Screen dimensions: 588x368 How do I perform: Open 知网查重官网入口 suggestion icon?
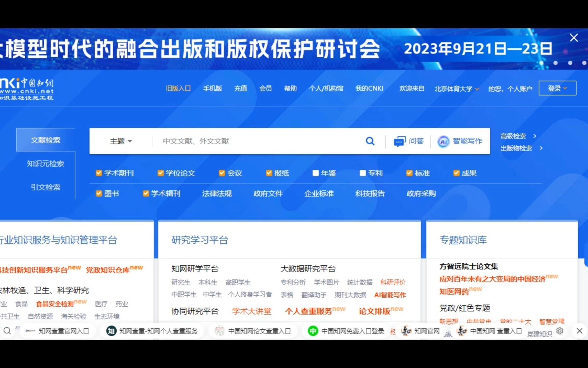pyautogui.click(x=30, y=331)
